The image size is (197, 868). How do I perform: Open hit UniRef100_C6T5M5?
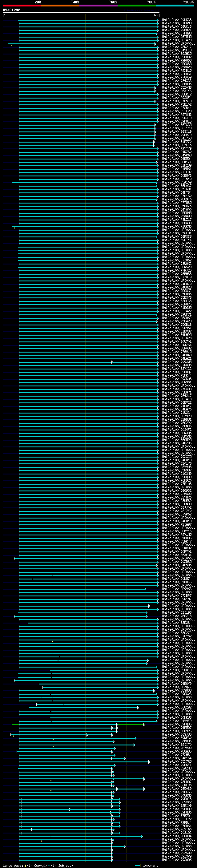177,37
